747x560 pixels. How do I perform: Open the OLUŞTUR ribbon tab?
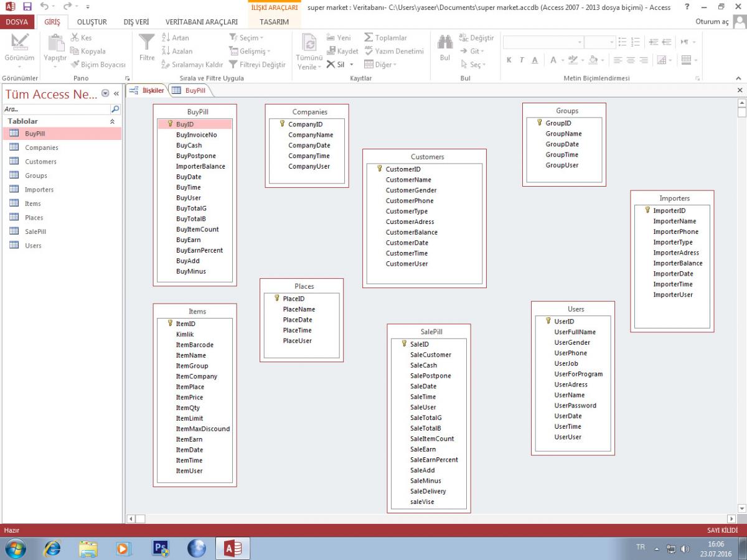pyautogui.click(x=92, y=22)
